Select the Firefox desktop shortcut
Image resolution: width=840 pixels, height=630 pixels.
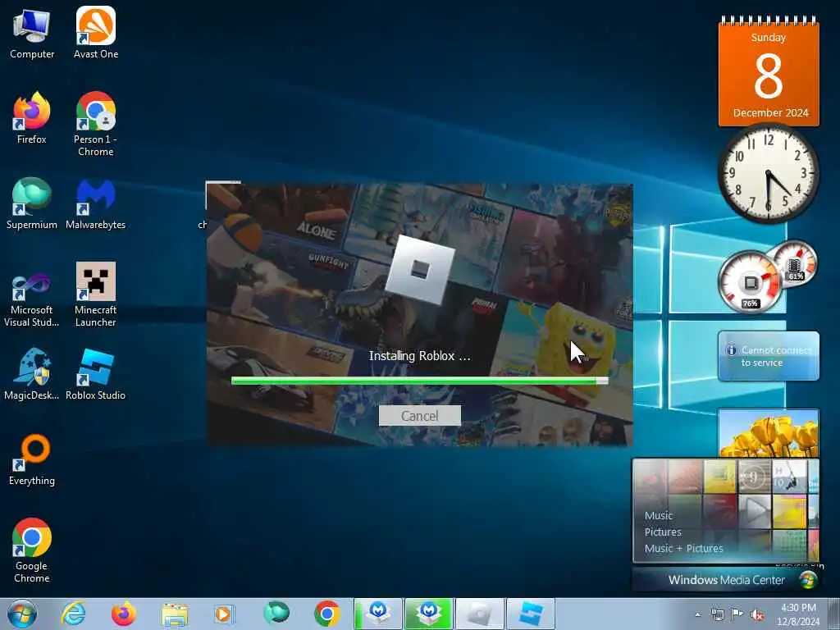click(32, 118)
